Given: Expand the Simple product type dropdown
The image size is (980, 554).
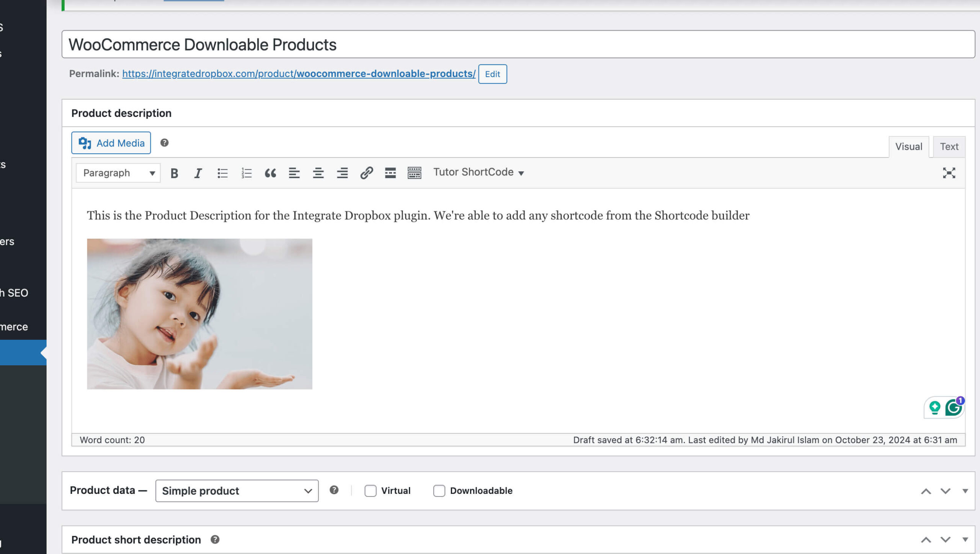Looking at the screenshot, I should point(235,490).
